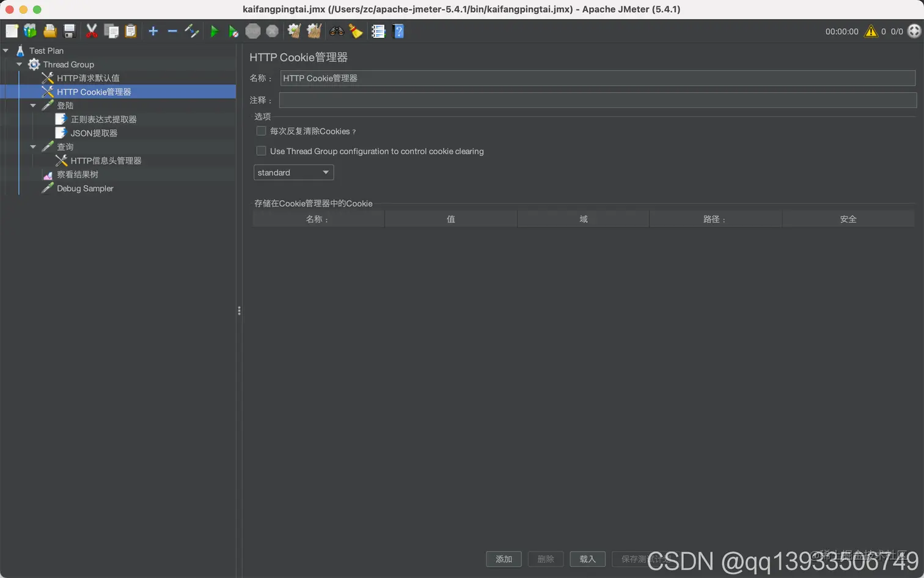Viewport: 924px width, 578px height.
Task: Select 正则表达式提取器 in the tree
Action: (x=103, y=119)
